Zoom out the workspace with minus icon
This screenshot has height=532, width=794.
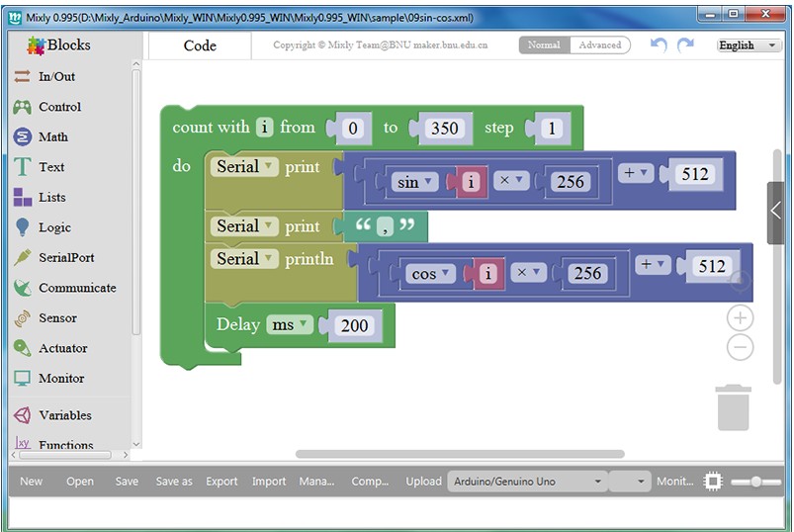click(x=740, y=347)
